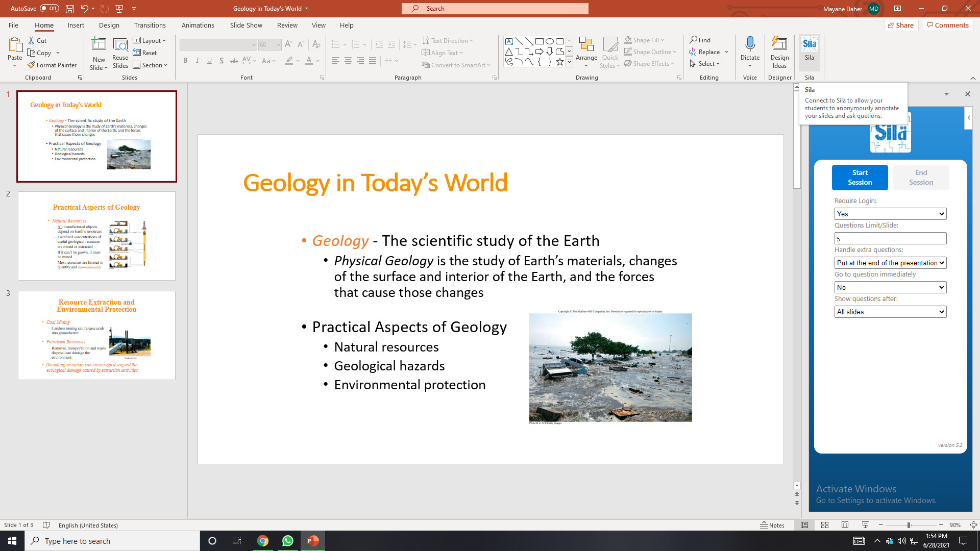980x551 pixels.
Task: Switch to the Slide Show tab
Action: [246, 25]
